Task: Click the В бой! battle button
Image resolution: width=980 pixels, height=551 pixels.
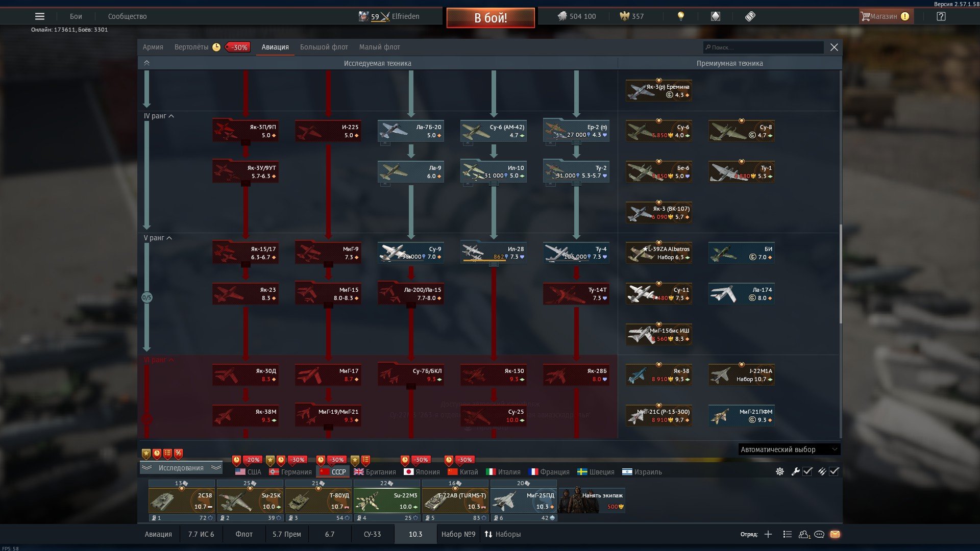Action: [x=491, y=18]
